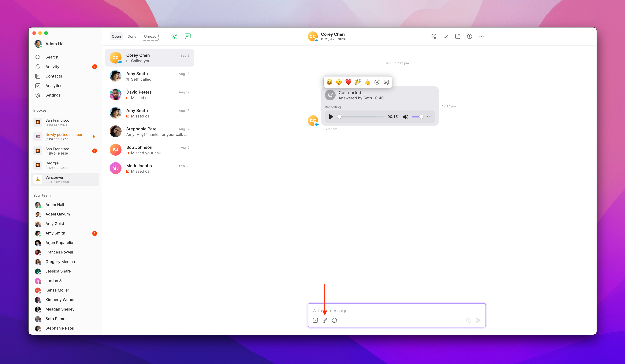The image size is (625, 364).
Task: Adjust the recording volume slider
Action: [x=418, y=117]
